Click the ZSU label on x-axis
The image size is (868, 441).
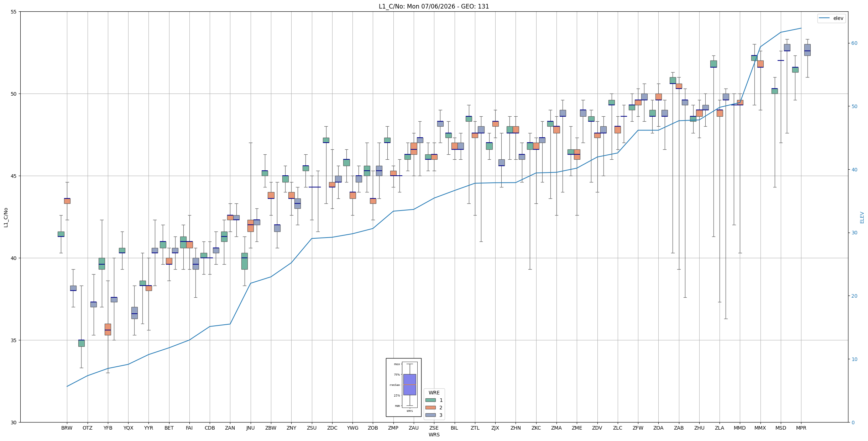[312, 428]
